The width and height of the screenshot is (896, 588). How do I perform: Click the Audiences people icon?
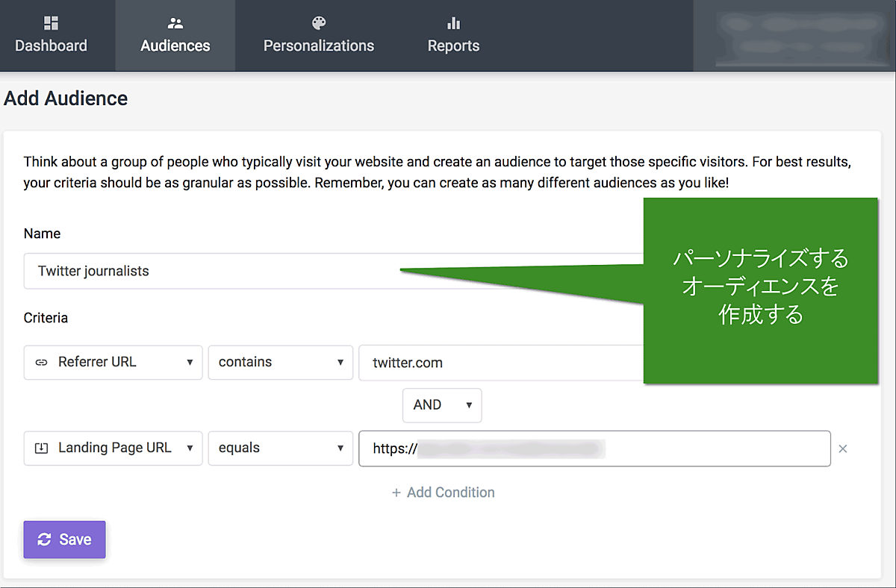(x=175, y=23)
